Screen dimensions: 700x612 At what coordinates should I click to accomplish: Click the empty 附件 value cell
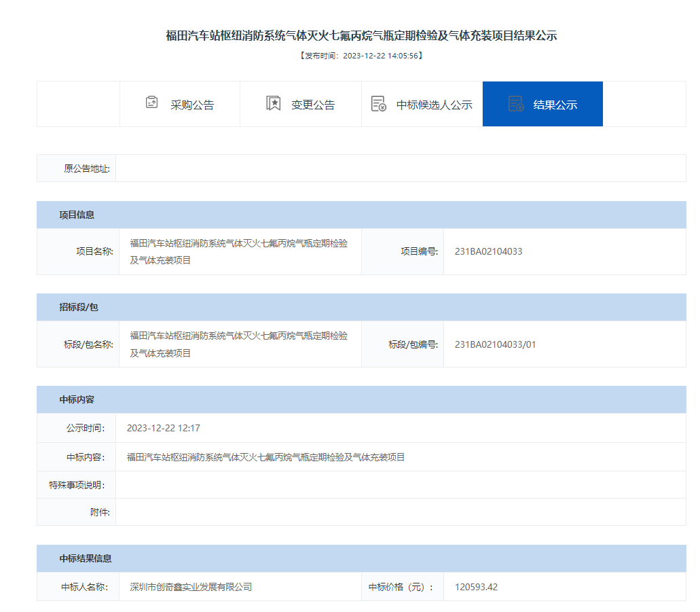click(x=401, y=512)
